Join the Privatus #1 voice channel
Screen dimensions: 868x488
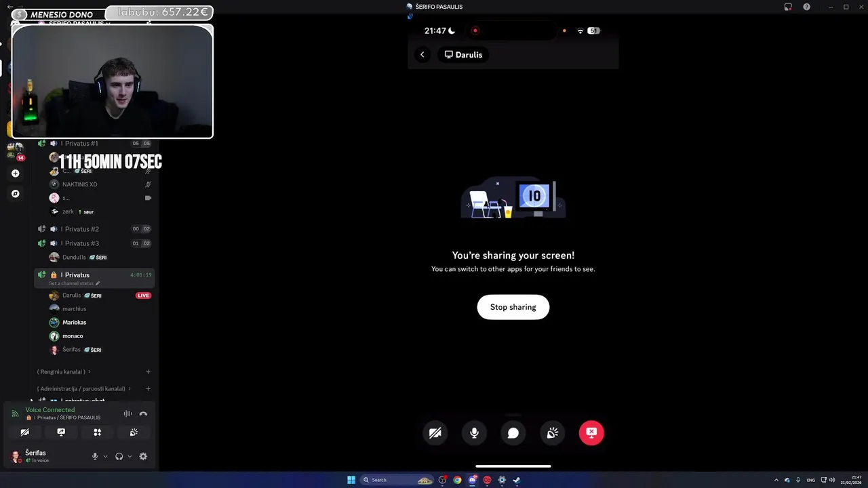95,143
